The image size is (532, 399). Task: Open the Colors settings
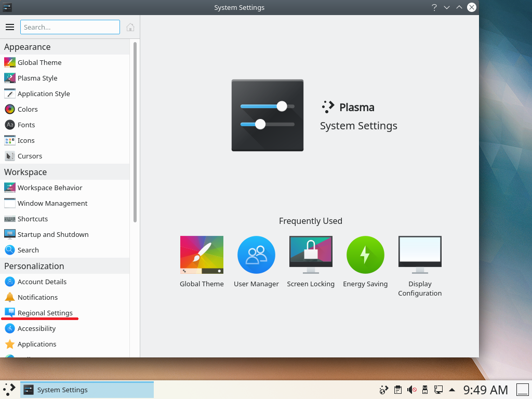click(64, 109)
